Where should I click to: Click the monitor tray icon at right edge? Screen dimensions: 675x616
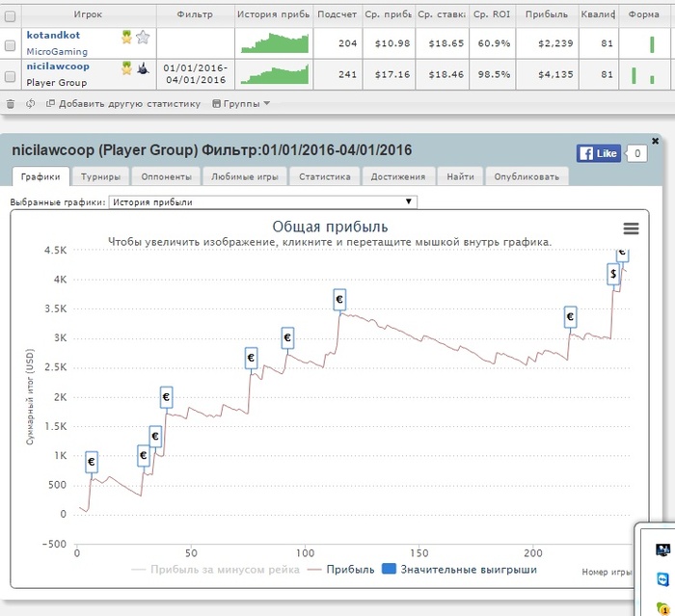pyautogui.click(x=662, y=549)
